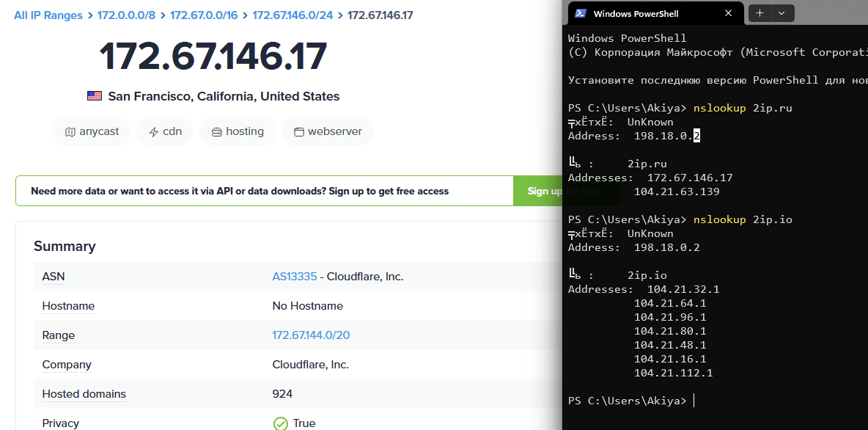
Task: Click the Privacy row label
Action: (x=60, y=423)
